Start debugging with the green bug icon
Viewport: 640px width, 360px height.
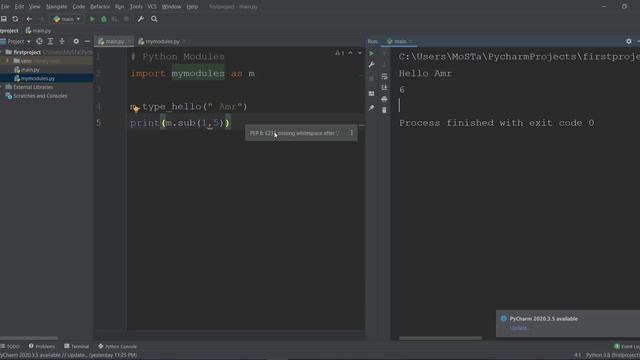point(104,19)
